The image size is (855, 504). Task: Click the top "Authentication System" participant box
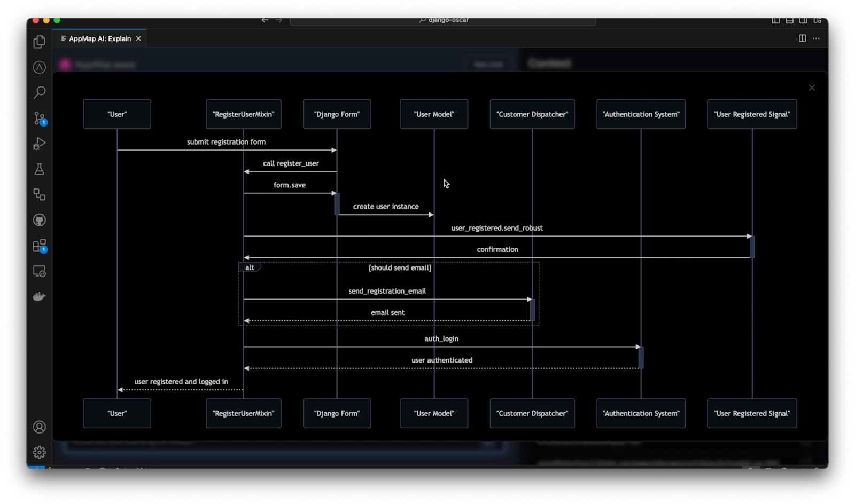pyautogui.click(x=641, y=114)
